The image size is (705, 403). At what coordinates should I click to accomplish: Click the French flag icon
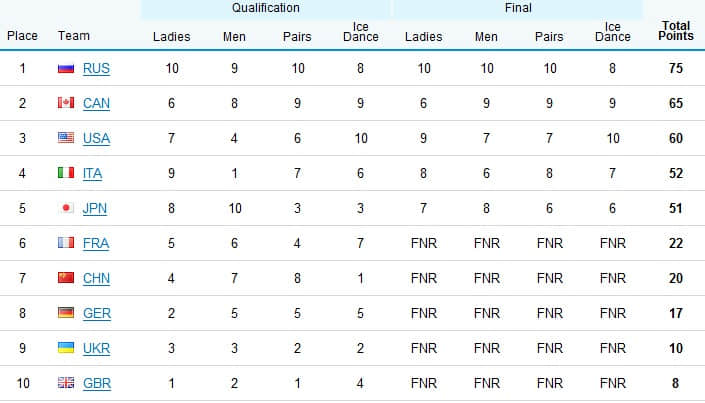(x=66, y=243)
